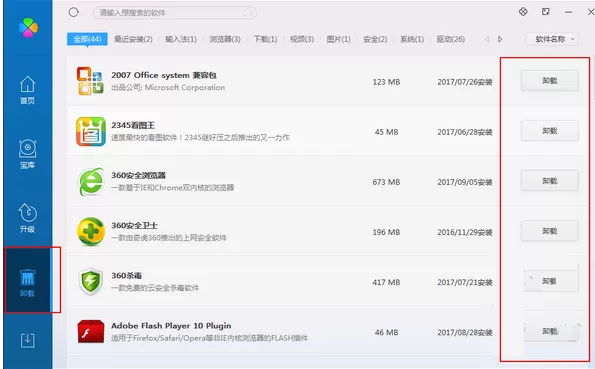Open the feedback menu icon in title bar

pos(546,12)
